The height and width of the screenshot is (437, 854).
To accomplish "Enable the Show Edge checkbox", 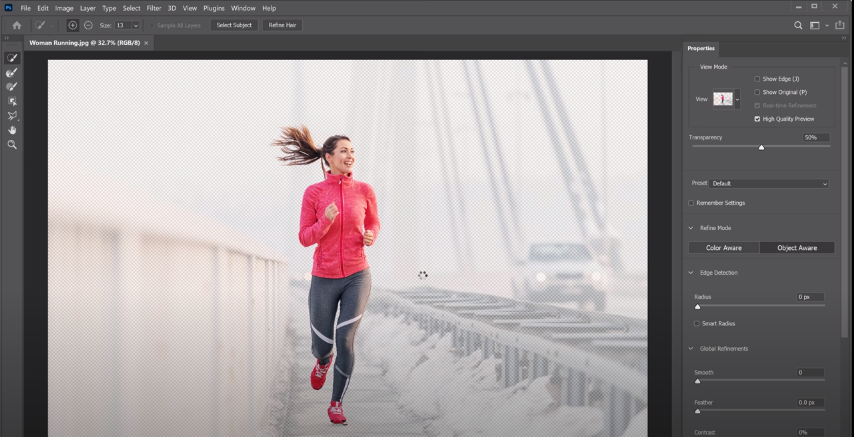I will (757, 79).
